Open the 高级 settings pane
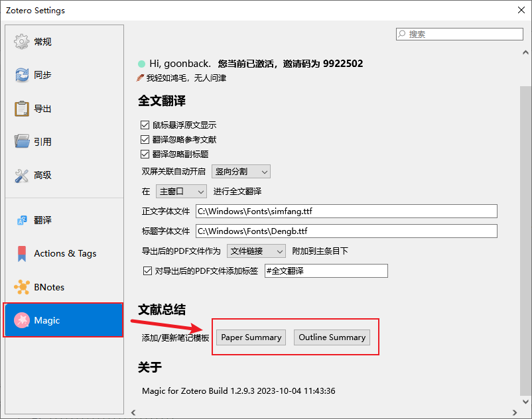This screenshot has height=419, width=532. pos(64,175)
